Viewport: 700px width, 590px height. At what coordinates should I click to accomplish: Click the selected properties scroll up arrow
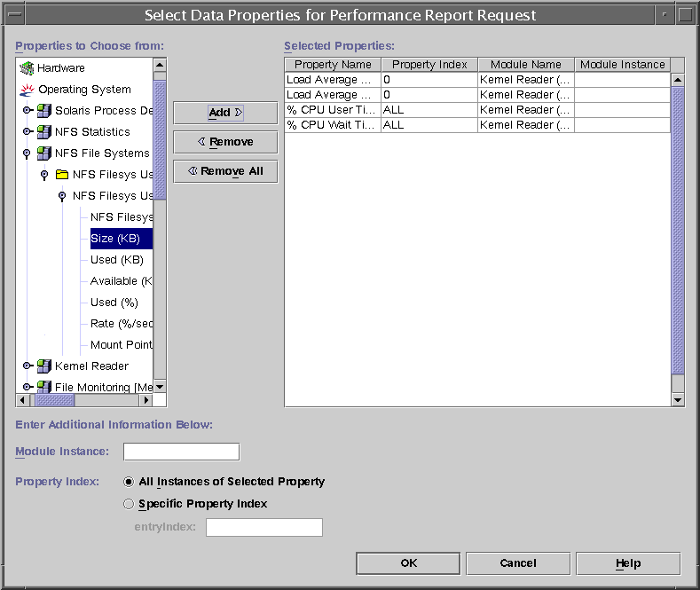(x=678, y=80)
